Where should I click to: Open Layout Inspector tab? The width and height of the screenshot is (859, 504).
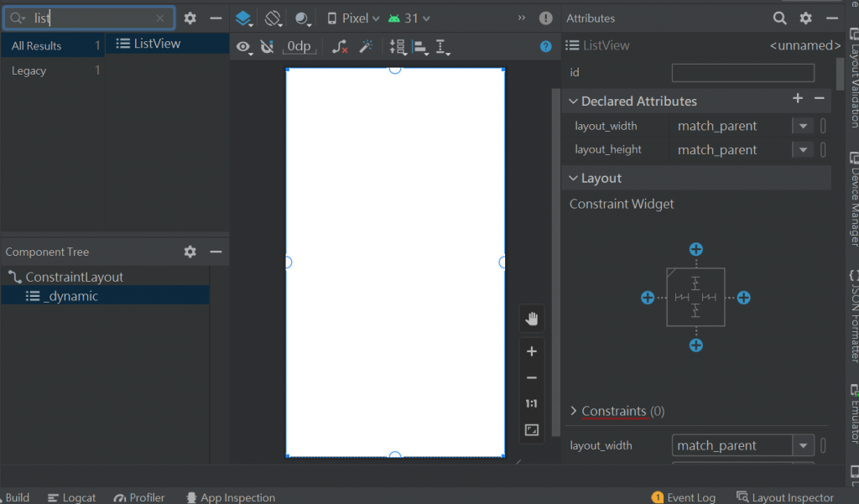coord(785,497)
